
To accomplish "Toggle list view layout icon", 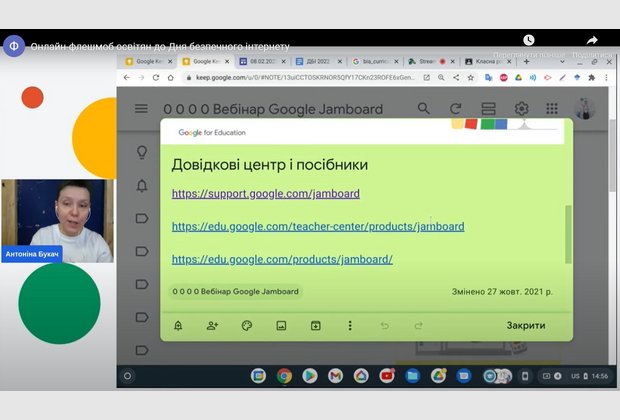I will pos(488,108).
